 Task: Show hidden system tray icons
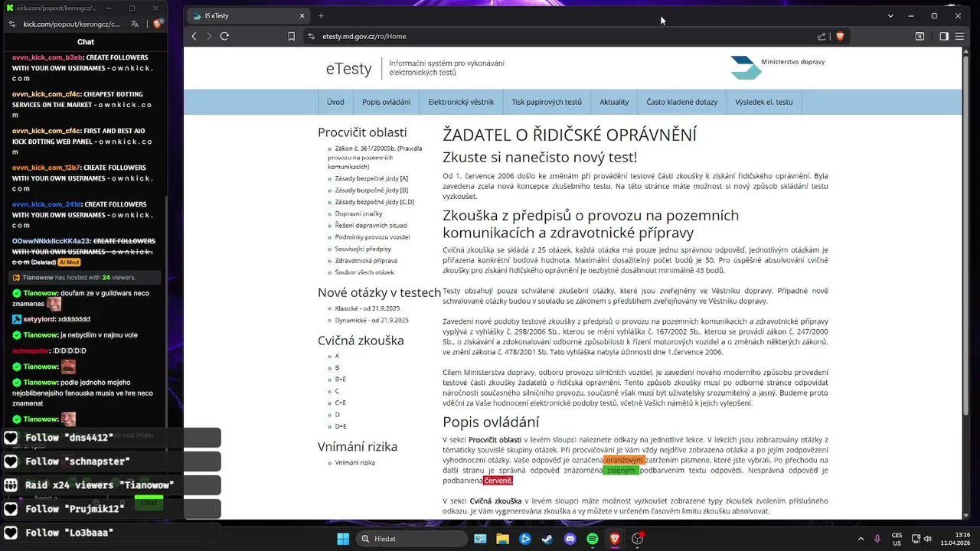[861, 539]
